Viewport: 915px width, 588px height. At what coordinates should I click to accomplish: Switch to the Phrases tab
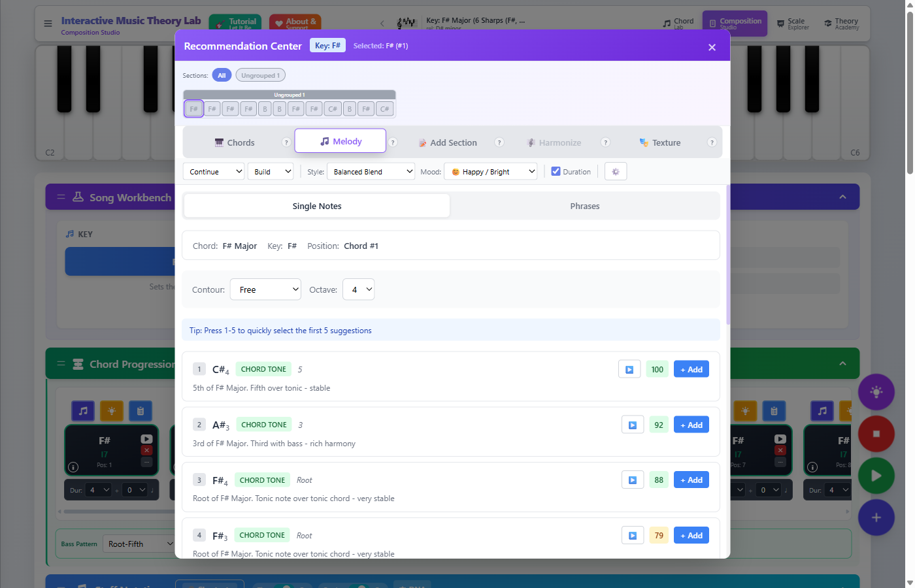point(584,206)
